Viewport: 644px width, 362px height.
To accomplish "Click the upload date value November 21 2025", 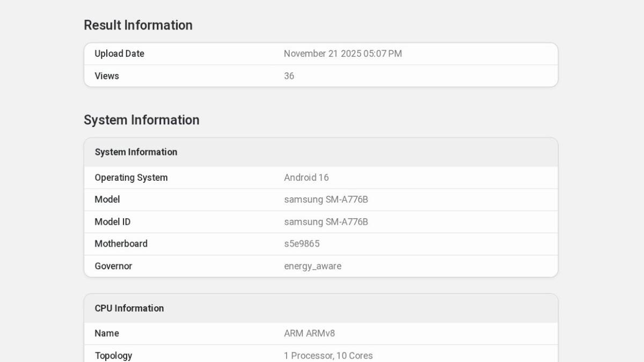I will point(343,54).
